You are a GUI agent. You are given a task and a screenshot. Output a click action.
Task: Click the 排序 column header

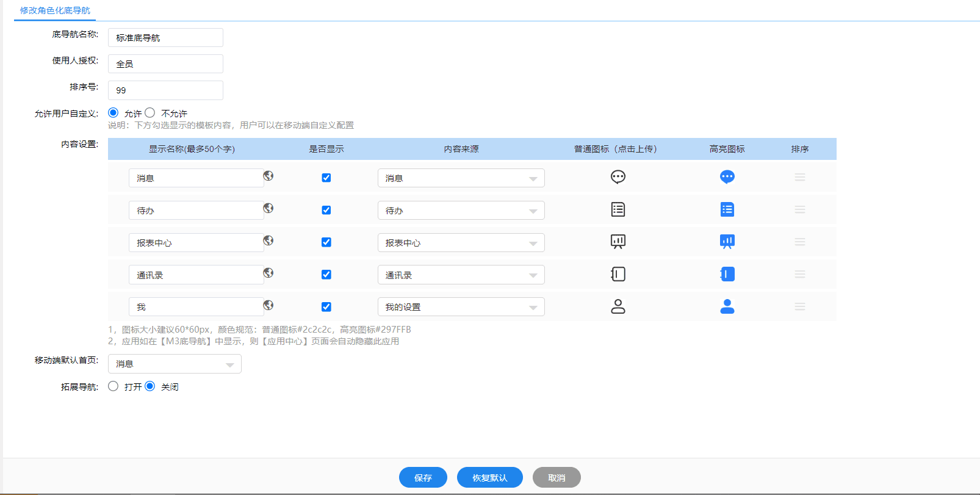(x=800, y=149)
